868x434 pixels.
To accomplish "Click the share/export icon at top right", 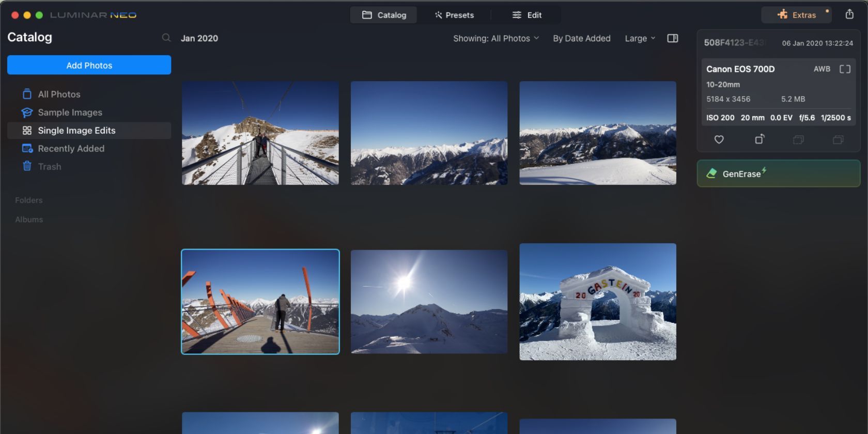I will point(849,14).
